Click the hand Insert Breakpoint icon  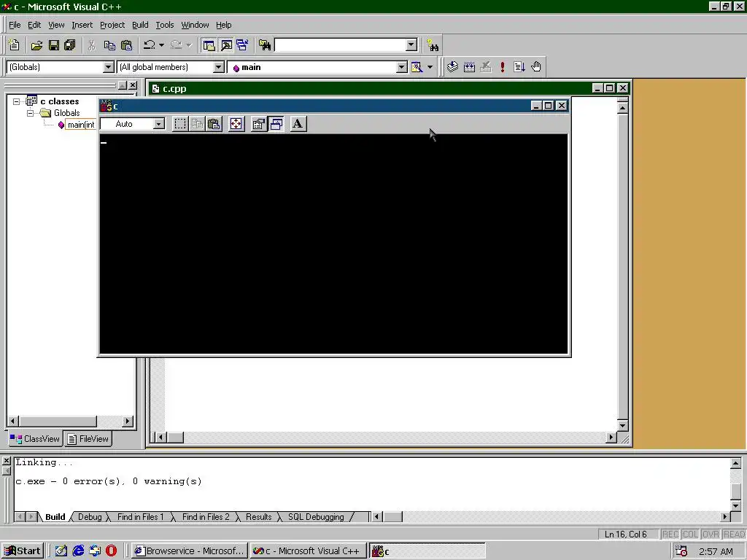point(536,66)
